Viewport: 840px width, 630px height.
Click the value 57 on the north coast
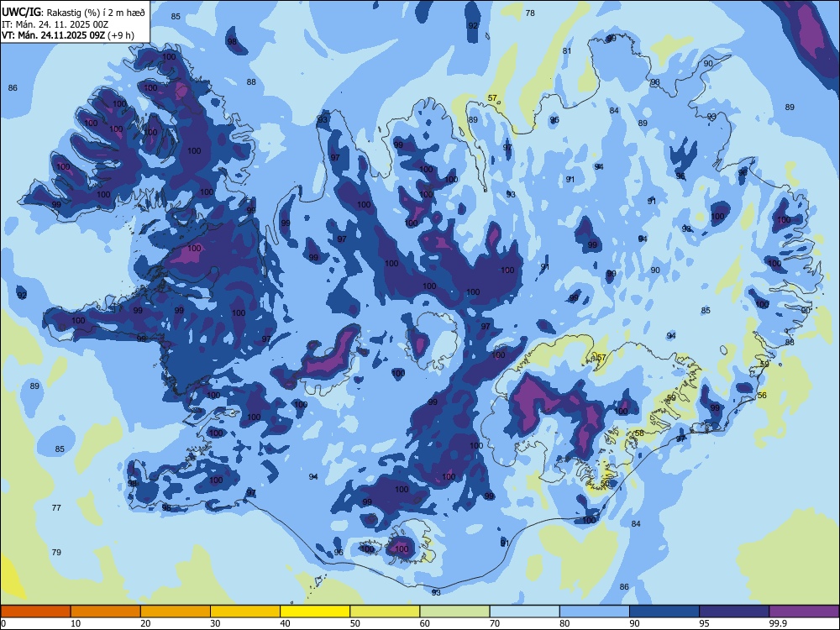tap(492, 98)
